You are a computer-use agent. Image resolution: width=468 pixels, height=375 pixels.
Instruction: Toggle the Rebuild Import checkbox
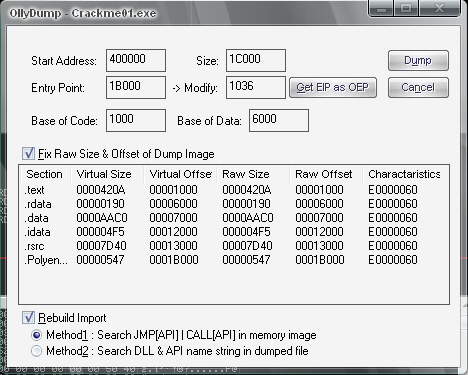[28, 317]
